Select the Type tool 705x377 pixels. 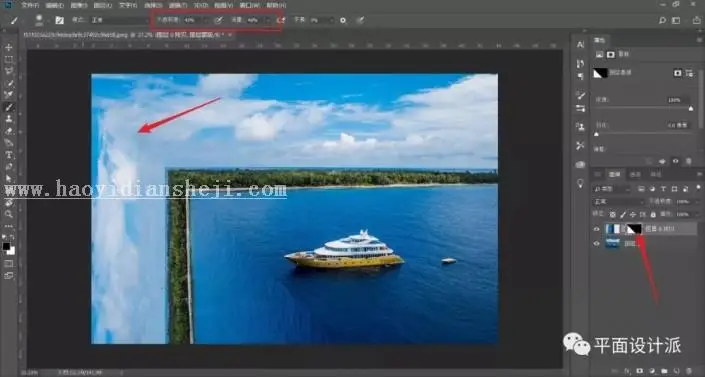pyautogui.click(x=8, y=155)
